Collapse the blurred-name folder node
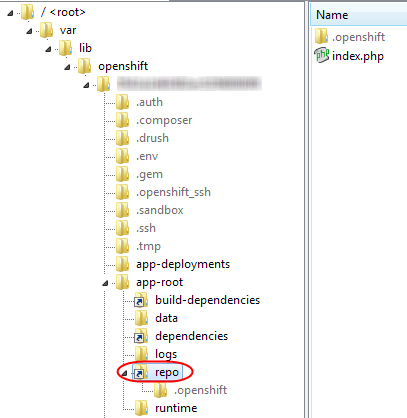The image size is (407, 418). pyautogui.click(x=86, y=85)
